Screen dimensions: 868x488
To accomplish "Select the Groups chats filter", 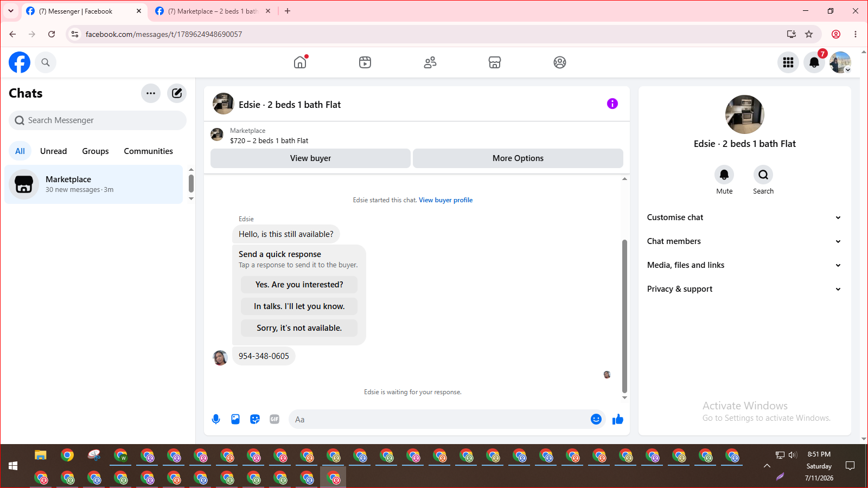I will pyautogui.click(x=95, y=151).
